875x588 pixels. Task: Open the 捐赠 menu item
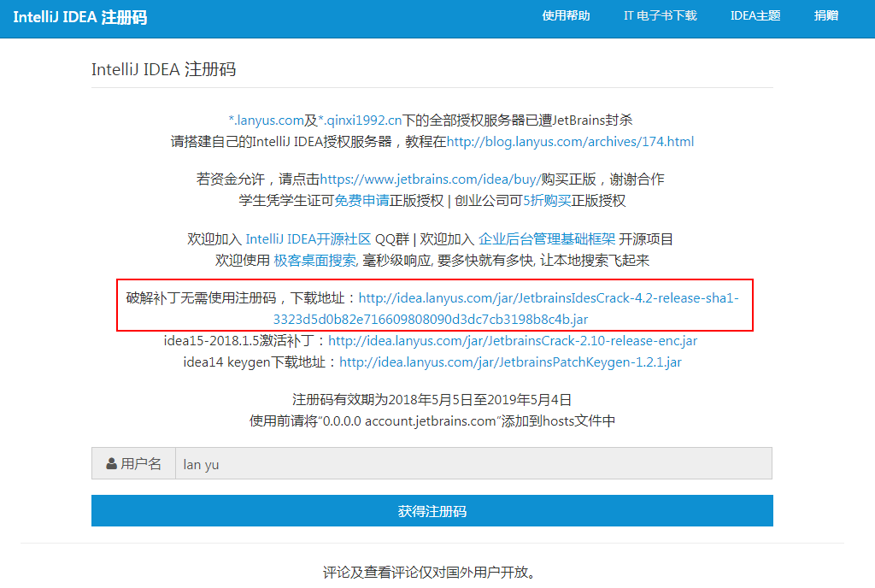[x=826, y=15]
